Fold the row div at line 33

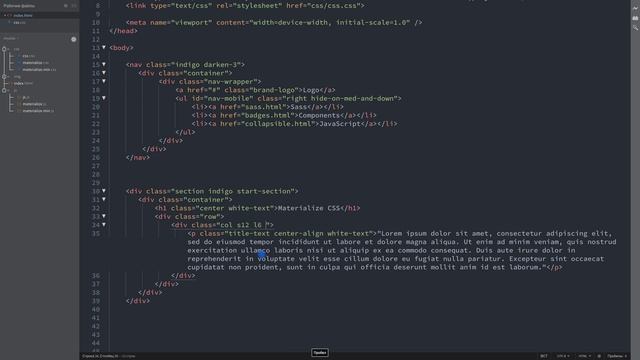(104, 216)
